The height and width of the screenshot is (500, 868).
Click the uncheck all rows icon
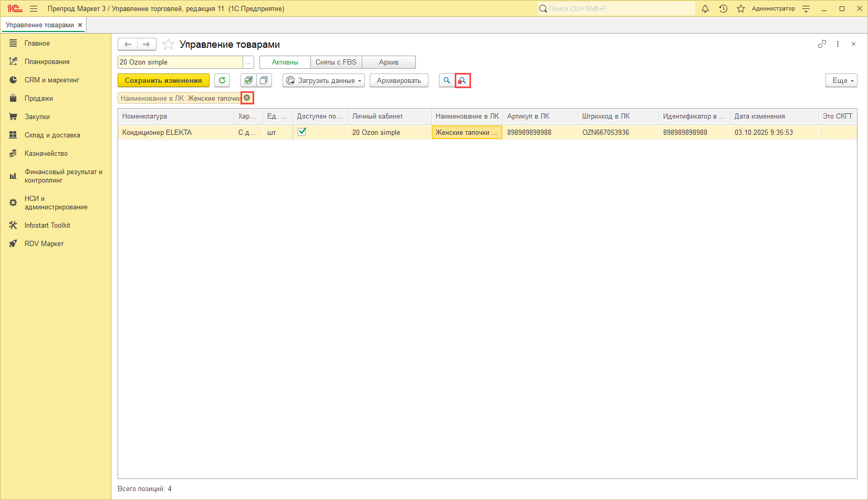click(264, 80)
